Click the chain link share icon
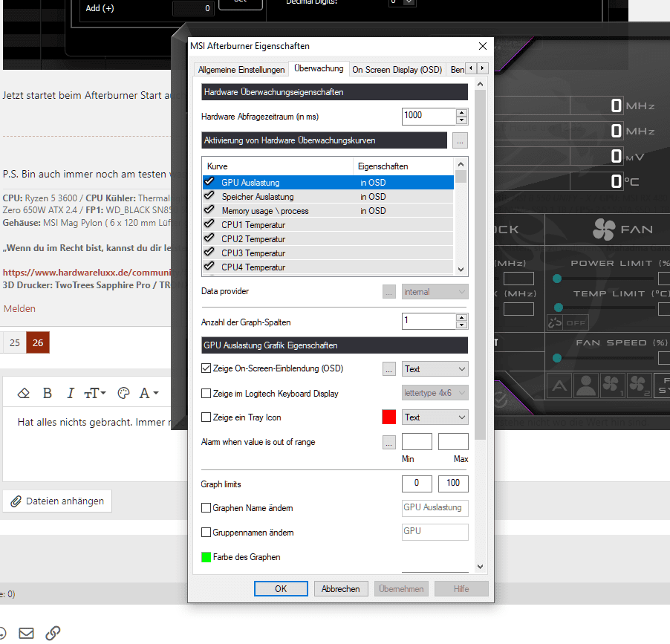The height and width of the screenshot is (644, 670). [53, 633]
